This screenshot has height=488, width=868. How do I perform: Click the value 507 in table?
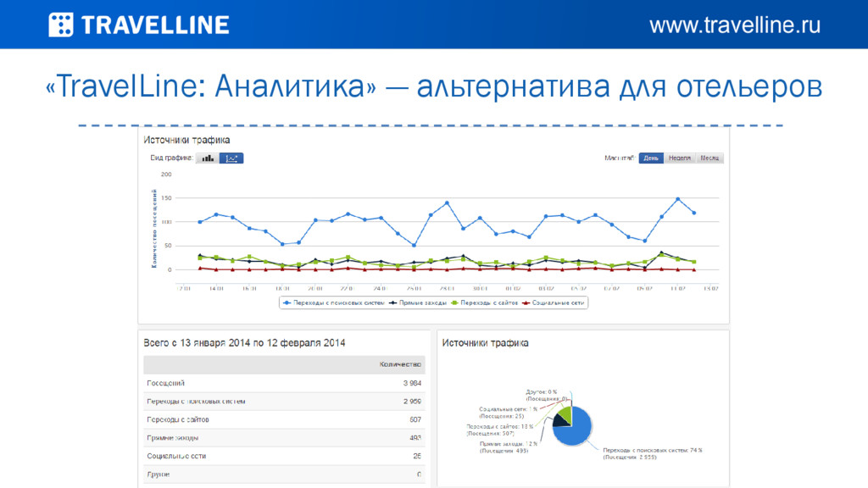[415, 419]
